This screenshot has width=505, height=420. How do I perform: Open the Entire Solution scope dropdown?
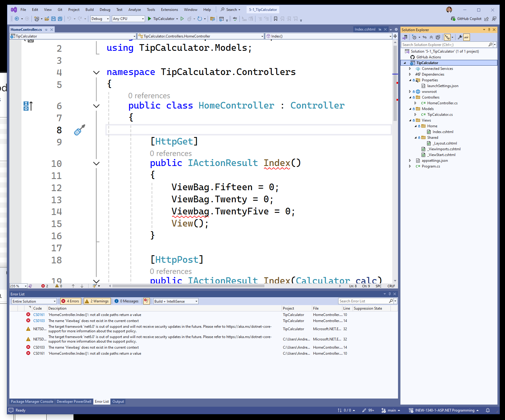[34, 301]
